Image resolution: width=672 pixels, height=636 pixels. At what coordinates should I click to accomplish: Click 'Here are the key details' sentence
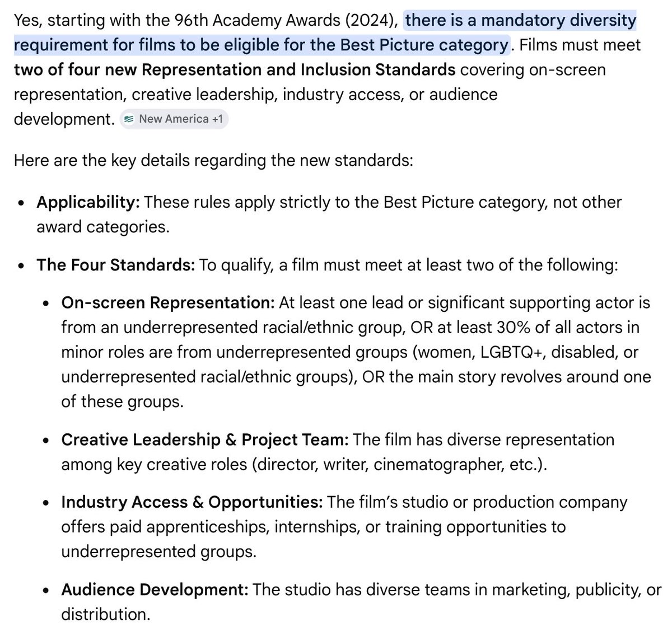pyautogui.click(x=213, y=161)
